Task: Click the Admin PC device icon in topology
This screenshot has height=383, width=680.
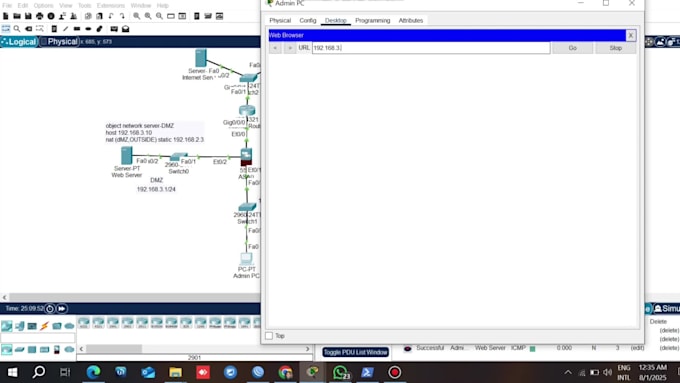Action: tap(246, 259)
